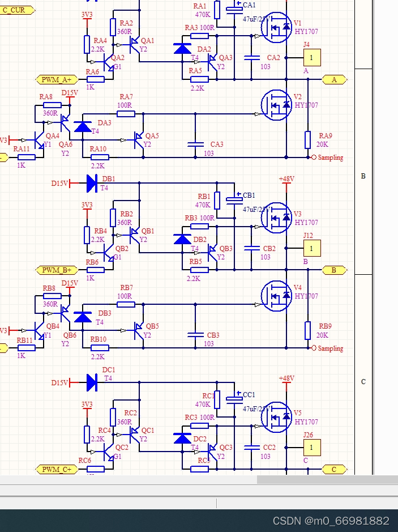Select diode DB3 symbol
Image resolution: width=398 pixels, height=532 pixels.
[83, 317]
